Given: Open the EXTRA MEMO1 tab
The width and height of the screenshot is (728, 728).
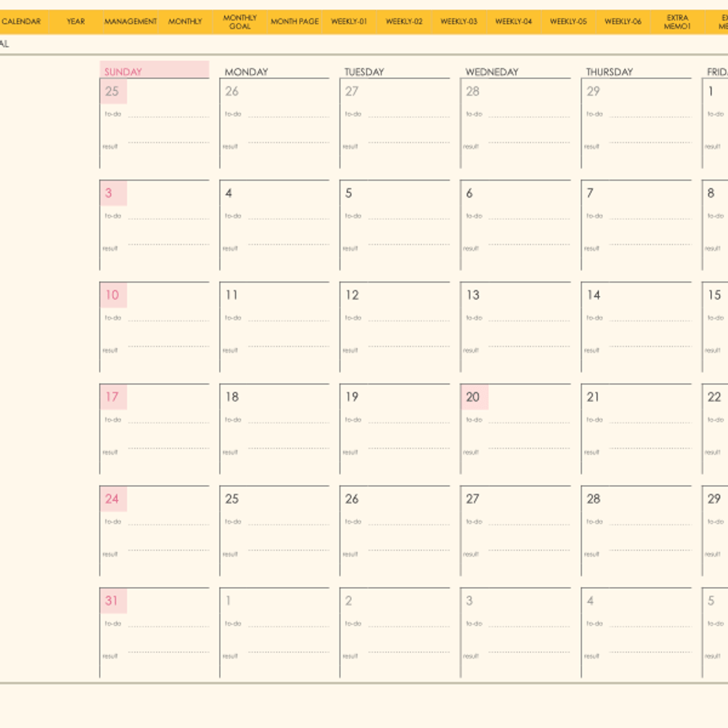Looking at the screenshot, I should tap(677, 21).
